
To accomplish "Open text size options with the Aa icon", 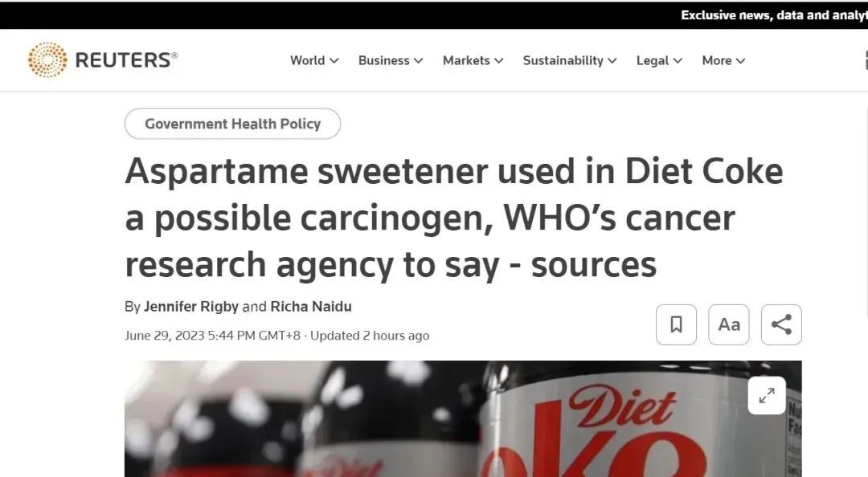I will (728, 324).
